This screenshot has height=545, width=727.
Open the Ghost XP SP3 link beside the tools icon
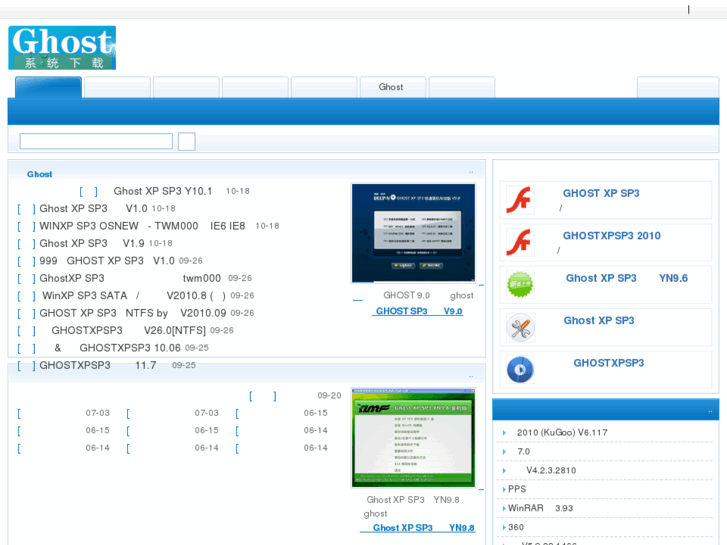click(599, 321)
